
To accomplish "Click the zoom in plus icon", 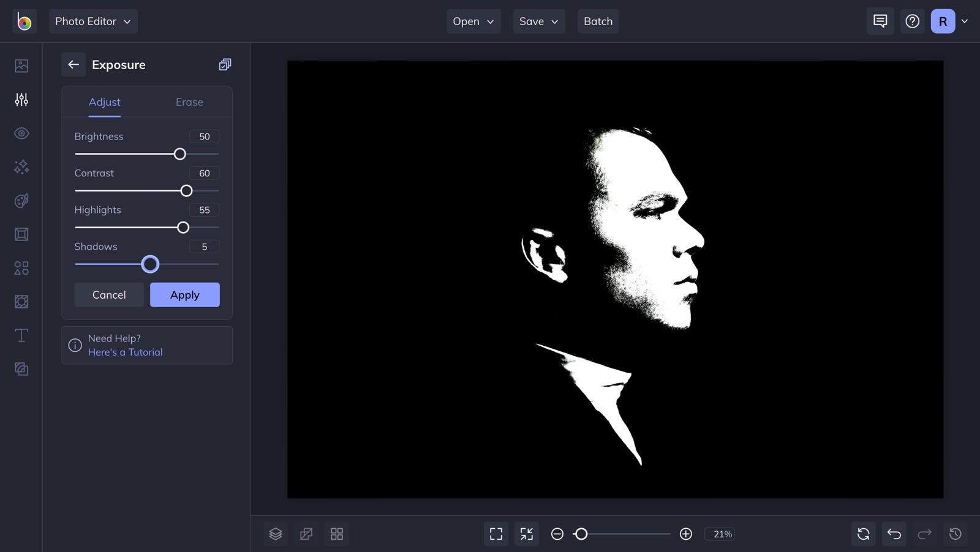I will [x=686, y=534].
